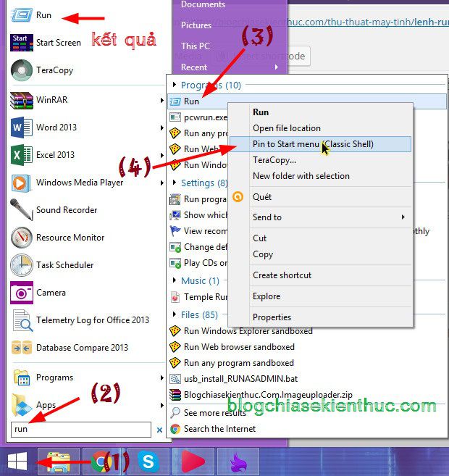
Task: Open Pictures in the purple column
Action: coord(196,25)
